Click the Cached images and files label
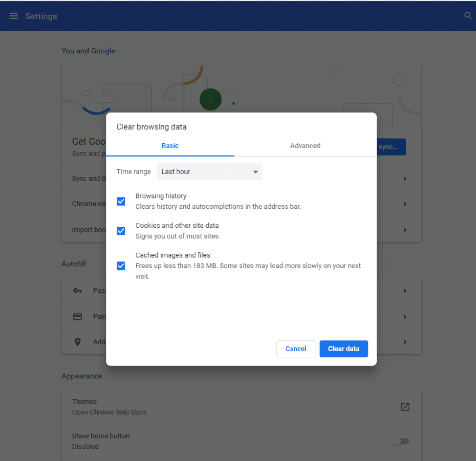 pos(173,255)
